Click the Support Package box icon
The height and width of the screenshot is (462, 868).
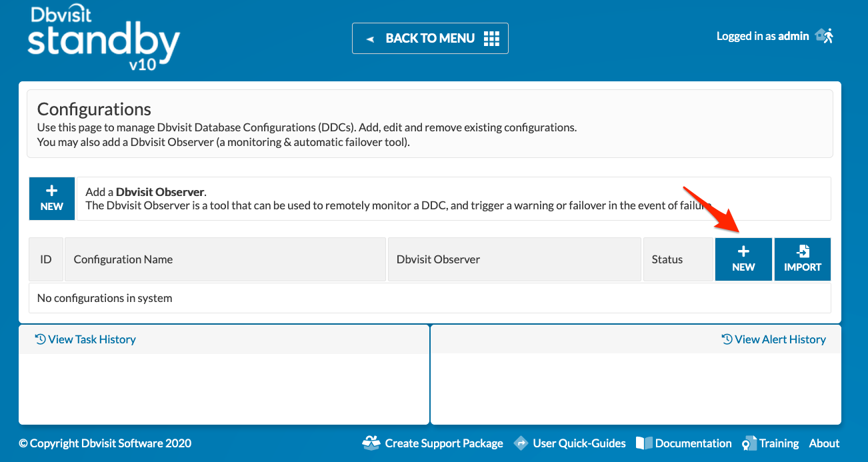371,443
